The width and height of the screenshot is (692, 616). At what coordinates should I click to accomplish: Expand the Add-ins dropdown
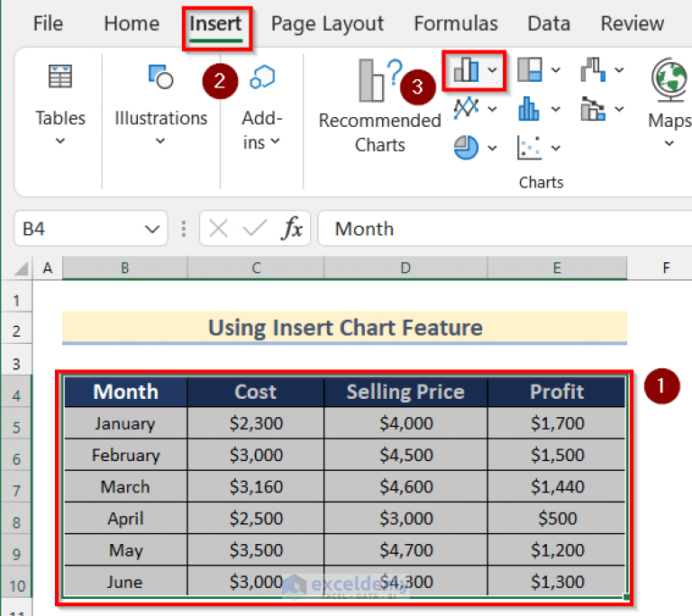(x=262, y=108)
